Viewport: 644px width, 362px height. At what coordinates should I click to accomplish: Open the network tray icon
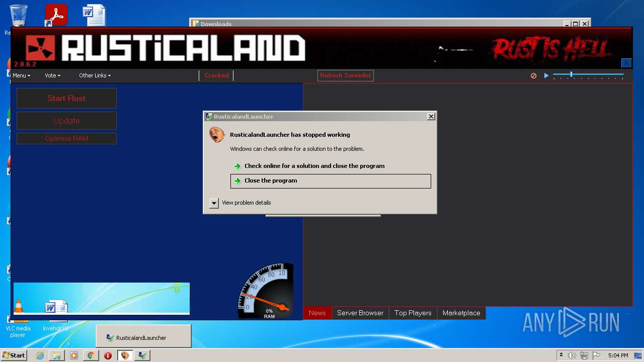coord(584,355)
